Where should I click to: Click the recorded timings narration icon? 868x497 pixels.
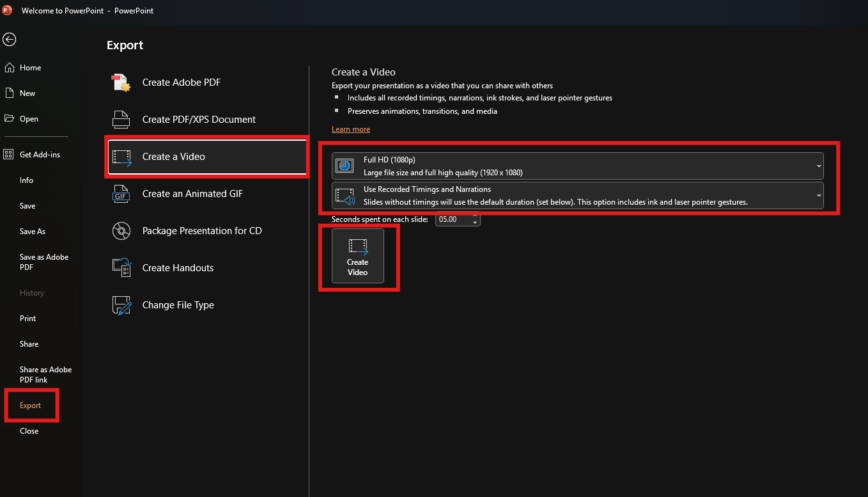pos(345,196)
